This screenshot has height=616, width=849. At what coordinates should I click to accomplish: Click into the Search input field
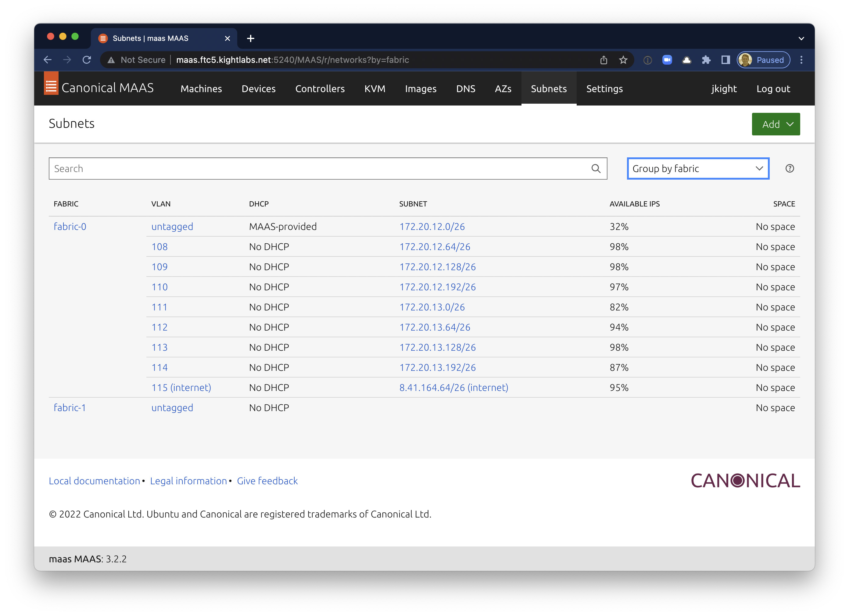[318, 168]
